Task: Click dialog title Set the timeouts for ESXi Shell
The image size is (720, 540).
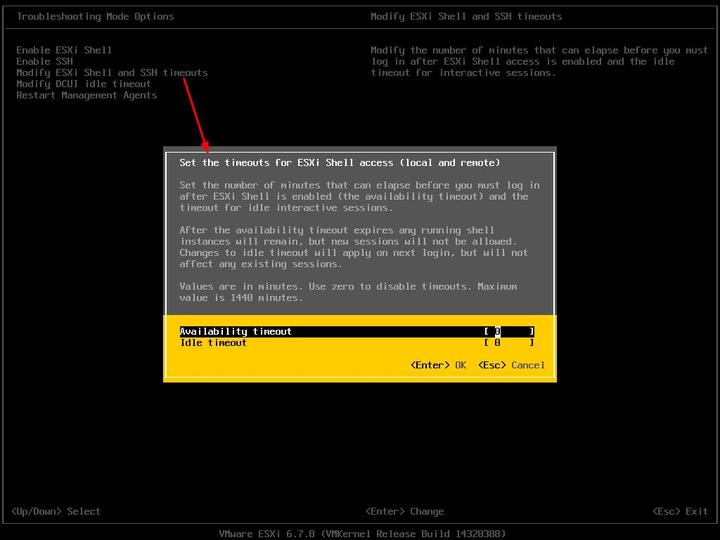Action: click(340, 163)
